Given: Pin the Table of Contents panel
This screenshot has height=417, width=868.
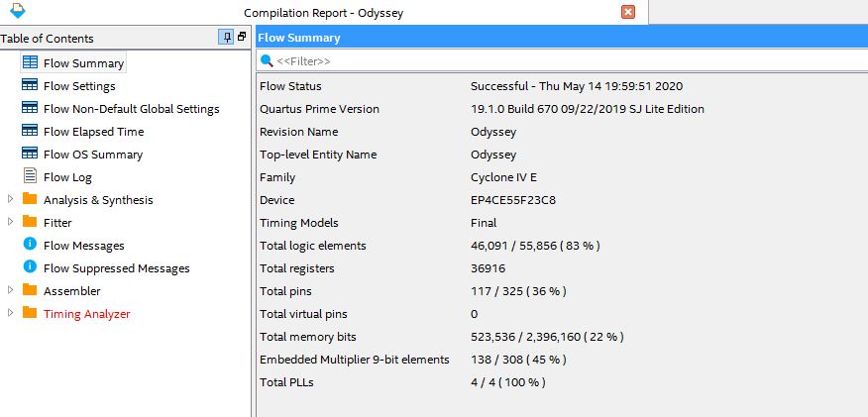Looking at the screenshot, I should [x=226, y=38].
